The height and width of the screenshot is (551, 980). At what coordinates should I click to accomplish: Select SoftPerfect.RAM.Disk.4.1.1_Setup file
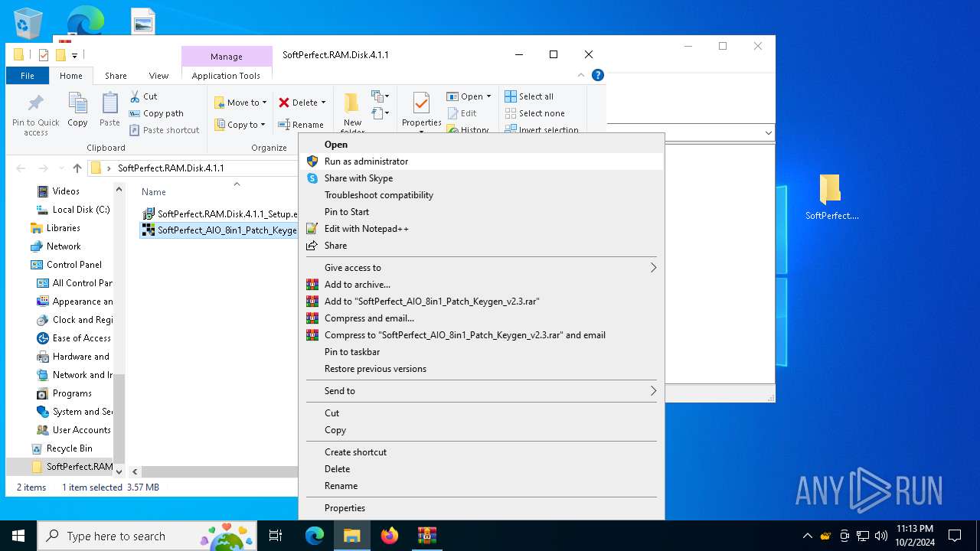(220, 214)
